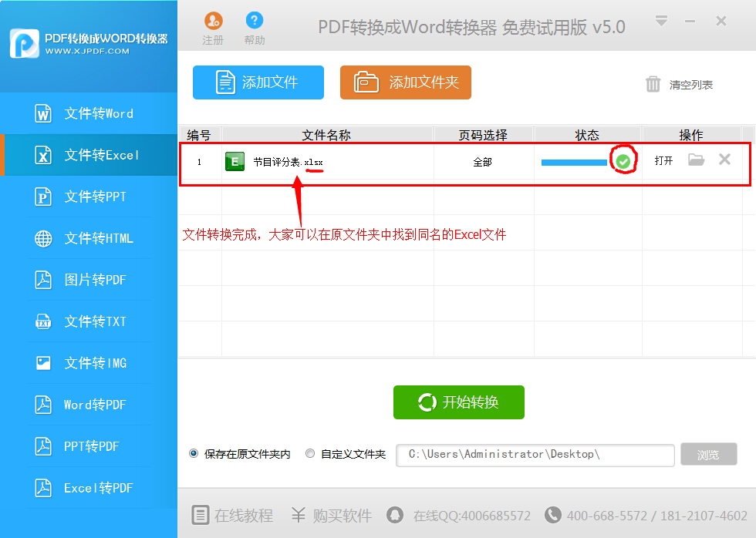756x538 pixels.
Task: Remove the file using the X icon in row 1
Action: click(x=724, y=159)
